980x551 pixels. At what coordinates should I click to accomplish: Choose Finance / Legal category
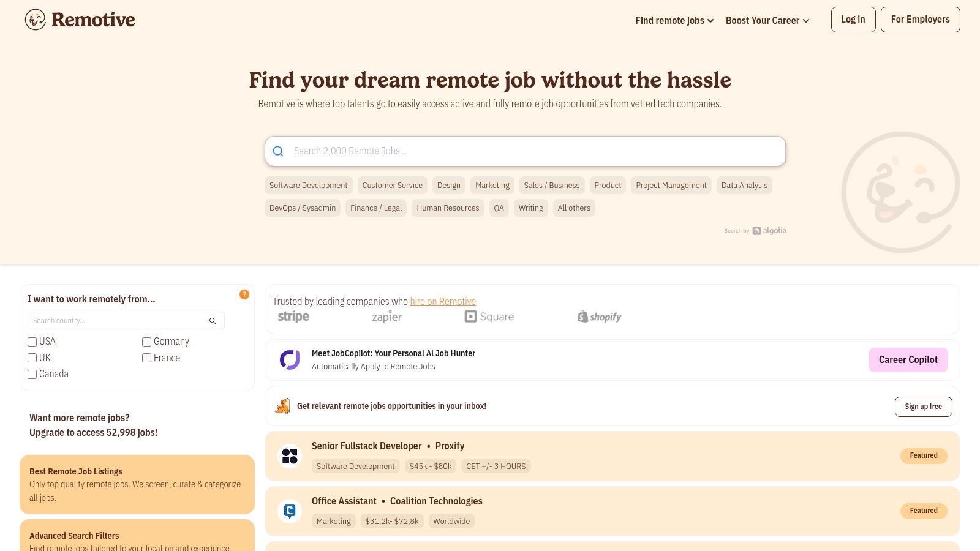pos(376,208)
